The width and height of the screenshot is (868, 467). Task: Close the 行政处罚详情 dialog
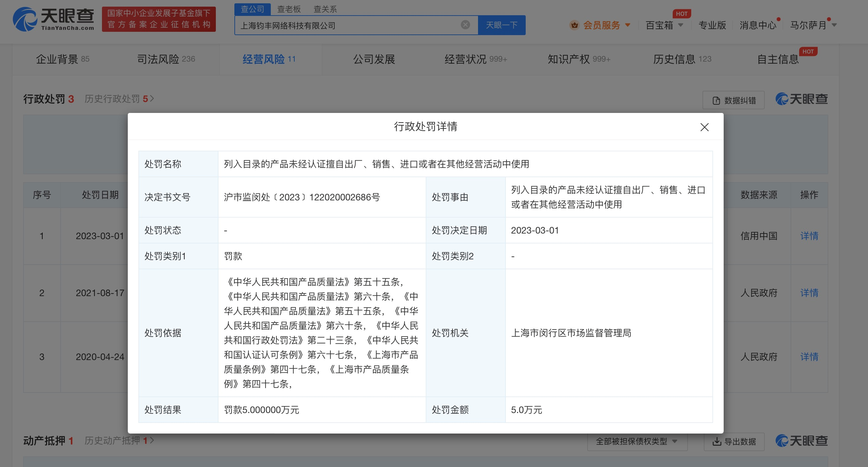pyautogui.click(x=704, y=127)
